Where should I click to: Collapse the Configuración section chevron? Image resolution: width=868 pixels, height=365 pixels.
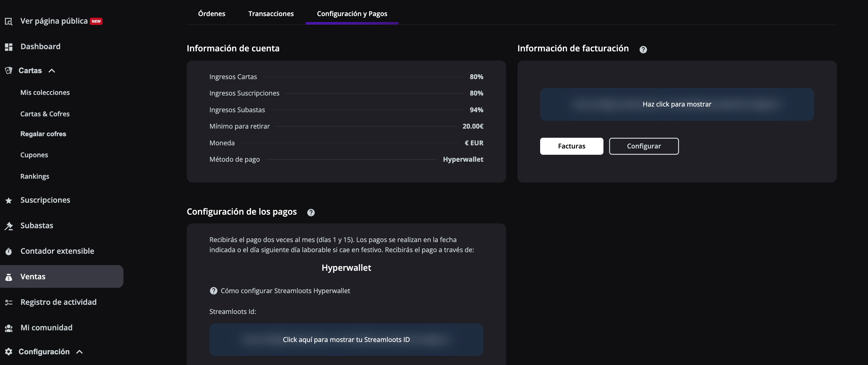[x=79, y=352]
